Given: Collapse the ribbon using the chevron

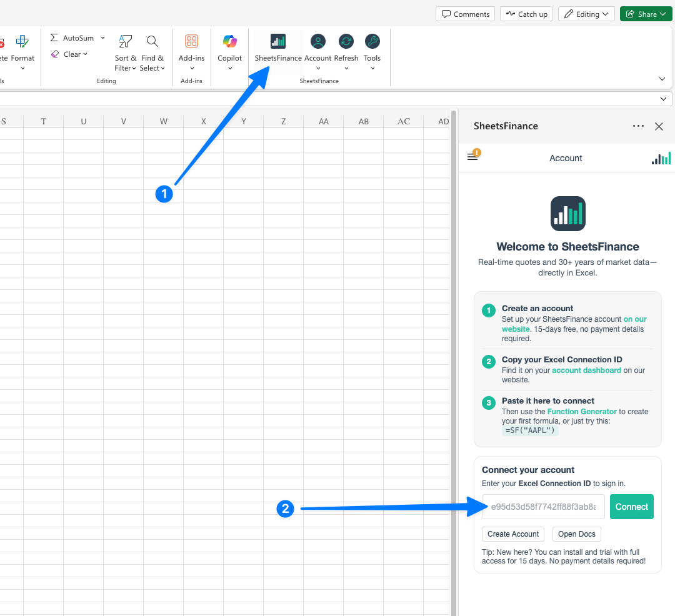Looking at the screenshot, I should click(662, 79).
